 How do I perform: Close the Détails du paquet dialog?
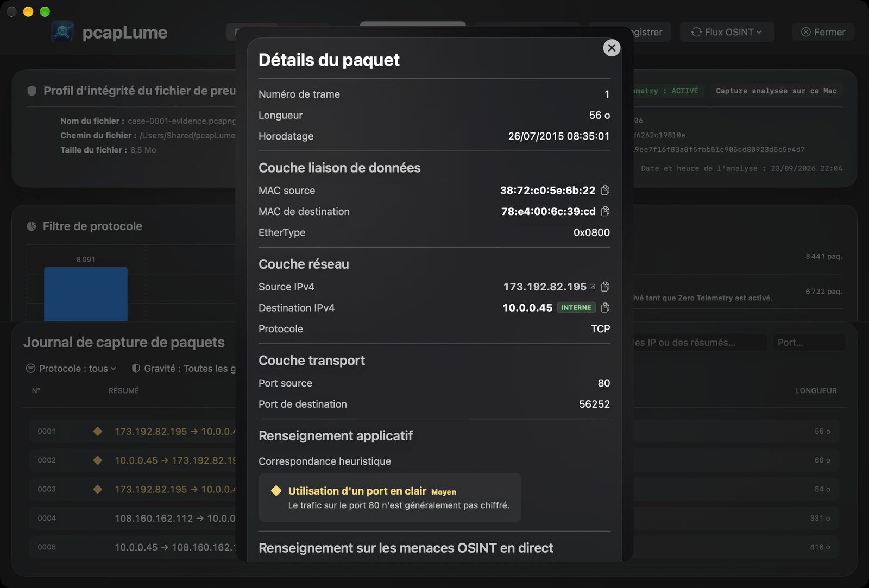point(612,48)
